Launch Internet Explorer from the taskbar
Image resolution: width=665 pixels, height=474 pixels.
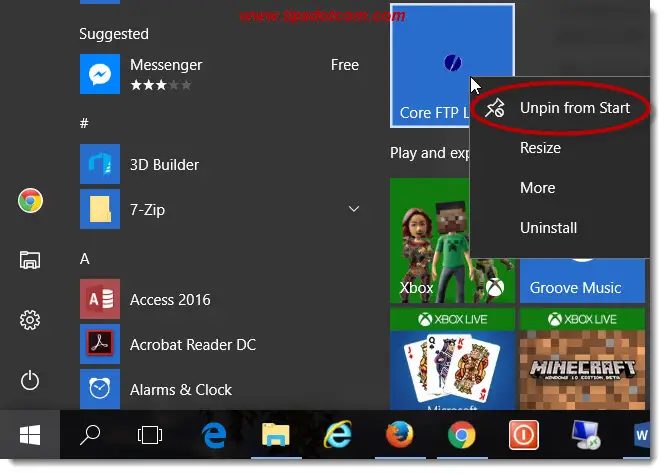pos(338,435)
